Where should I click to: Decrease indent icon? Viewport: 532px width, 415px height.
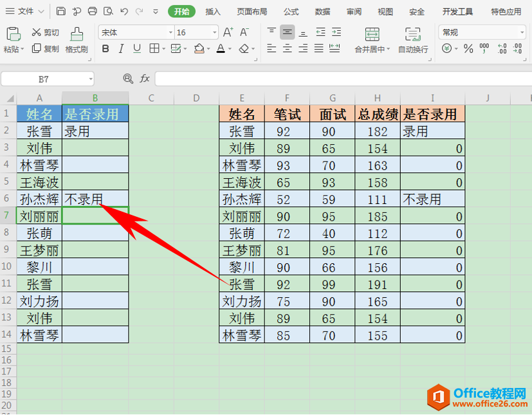[x=320, y=32]
